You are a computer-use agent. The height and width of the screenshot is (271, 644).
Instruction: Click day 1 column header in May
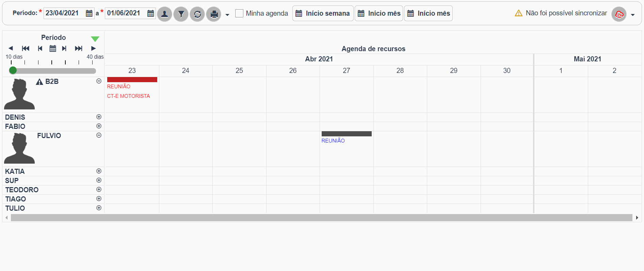coord(561,71)
